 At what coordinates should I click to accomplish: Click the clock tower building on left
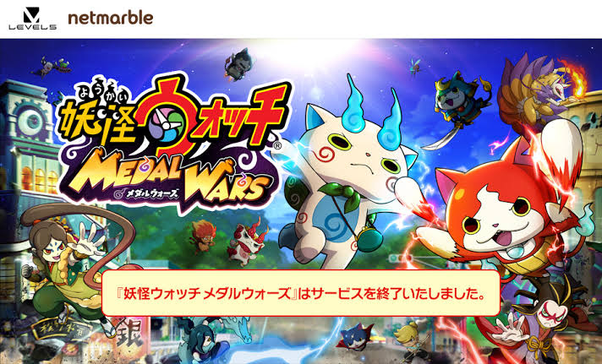point(27,127)
